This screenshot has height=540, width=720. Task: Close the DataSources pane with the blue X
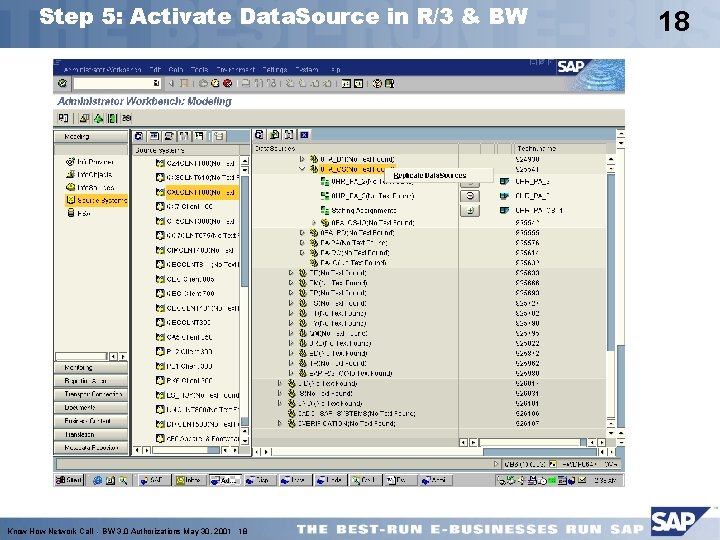[x=304, y=135]
